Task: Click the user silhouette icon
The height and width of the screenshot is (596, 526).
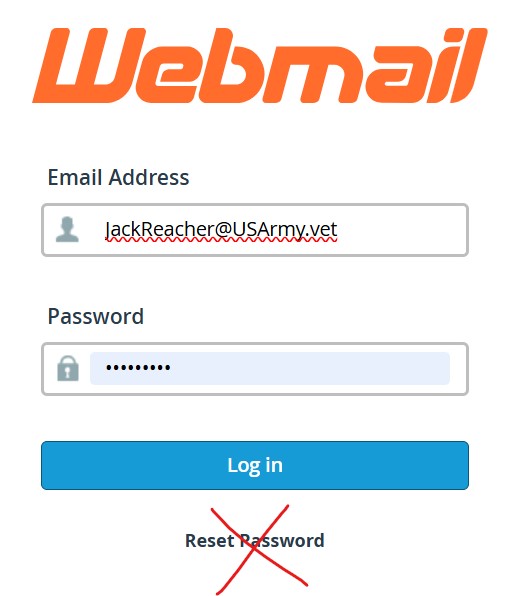Action: click(x=67, y=230)
